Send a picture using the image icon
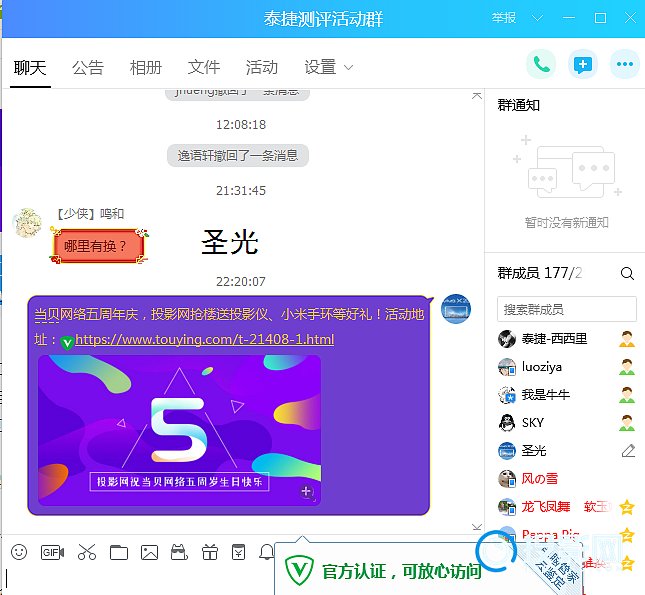This screenshot has width=645, height=595. pos(149,552)
